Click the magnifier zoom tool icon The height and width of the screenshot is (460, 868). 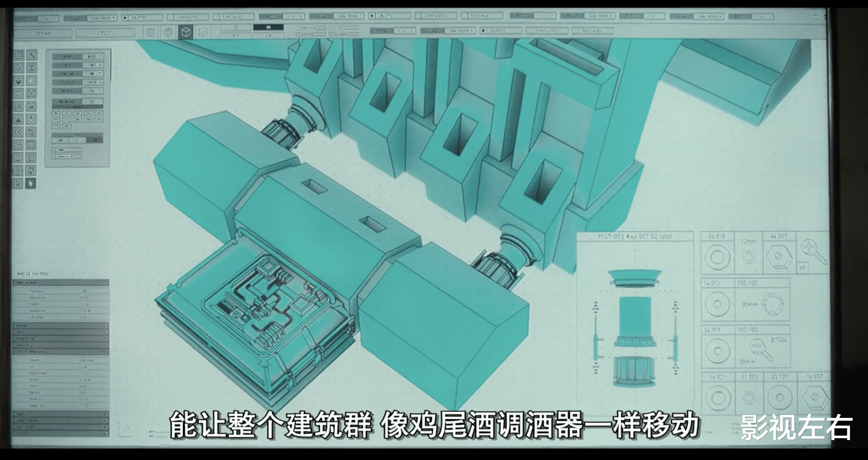[18, 68]
